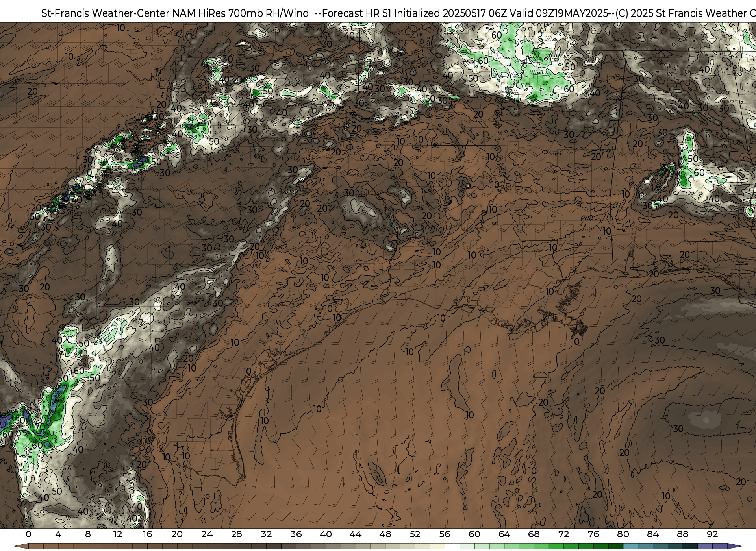
Task: Click the colorbar tick label '92'
Action: [712, 534]
